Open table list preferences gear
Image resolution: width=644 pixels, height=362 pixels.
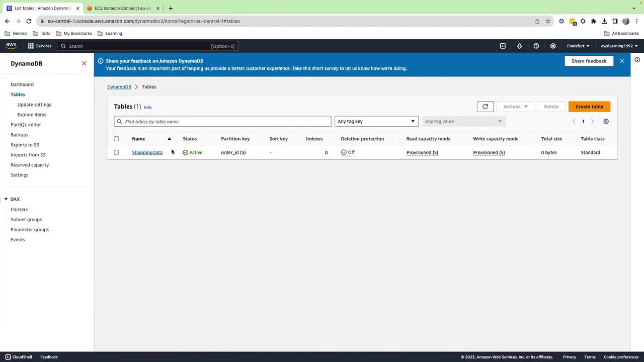pyautogui.click(x=606, y=121)
